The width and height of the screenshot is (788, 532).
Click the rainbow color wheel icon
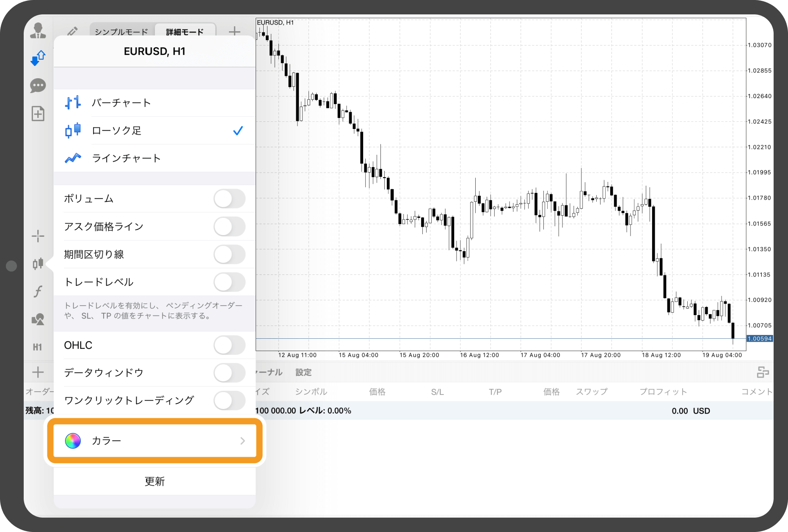pyautogui.click(x=73, y=441)
